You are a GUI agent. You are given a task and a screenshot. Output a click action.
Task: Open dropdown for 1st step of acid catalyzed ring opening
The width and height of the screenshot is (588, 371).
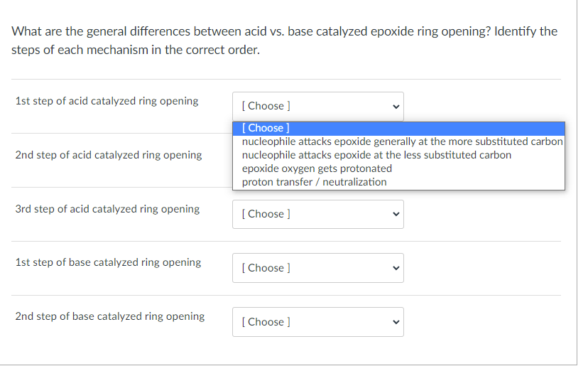point(318,106)
